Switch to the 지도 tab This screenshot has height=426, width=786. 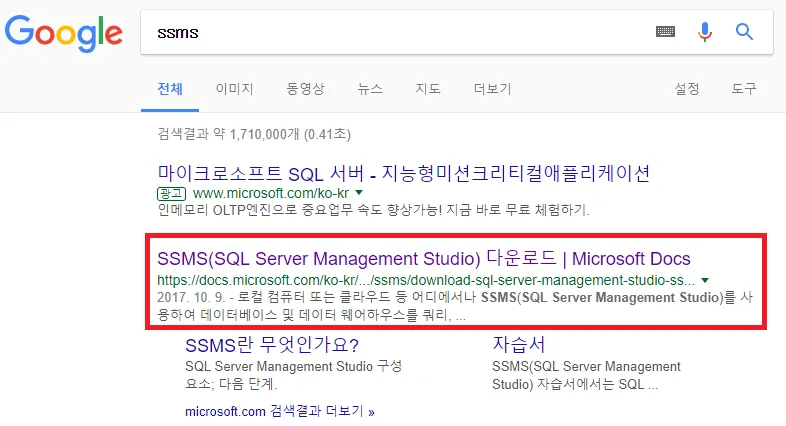(428, 89)
